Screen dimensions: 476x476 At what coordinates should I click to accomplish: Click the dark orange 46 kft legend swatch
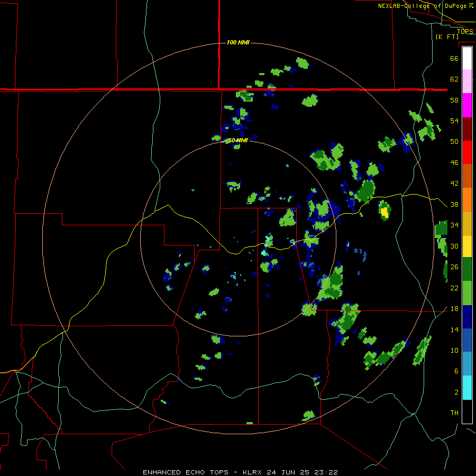click(467, 176)
